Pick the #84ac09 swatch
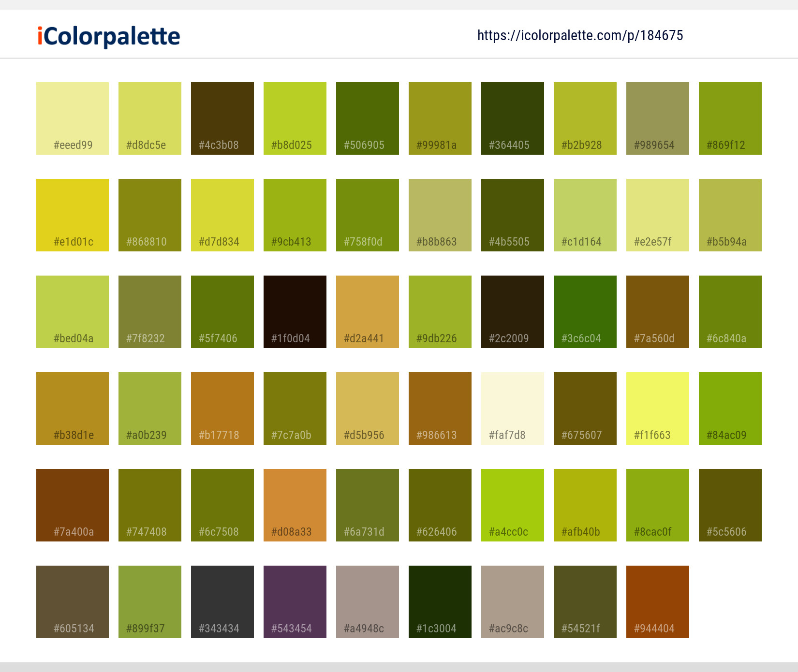 point(730,409)
